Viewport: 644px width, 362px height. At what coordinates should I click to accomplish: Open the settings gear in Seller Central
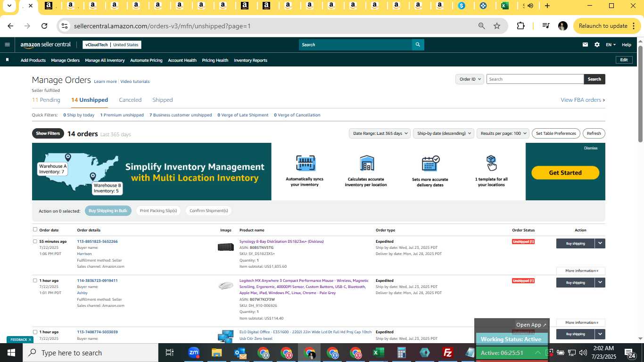click(597, 45)
